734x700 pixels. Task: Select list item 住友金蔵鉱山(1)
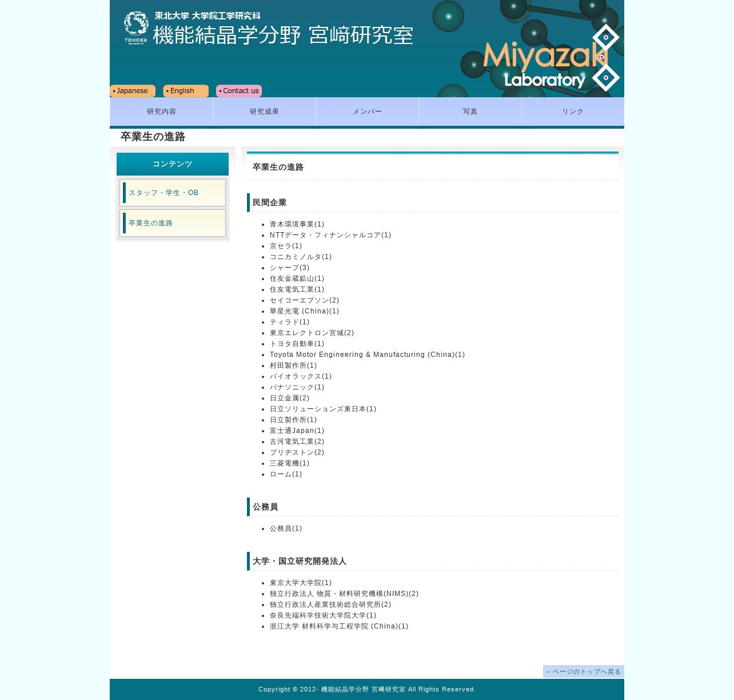pyautogui.click(x=297, y=279)
